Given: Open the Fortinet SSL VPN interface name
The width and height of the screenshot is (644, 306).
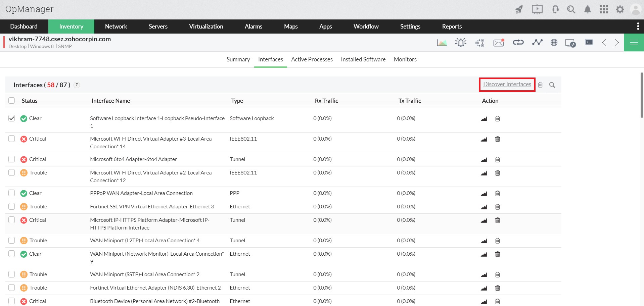Looking at the screenshot, I should point(152,207).
